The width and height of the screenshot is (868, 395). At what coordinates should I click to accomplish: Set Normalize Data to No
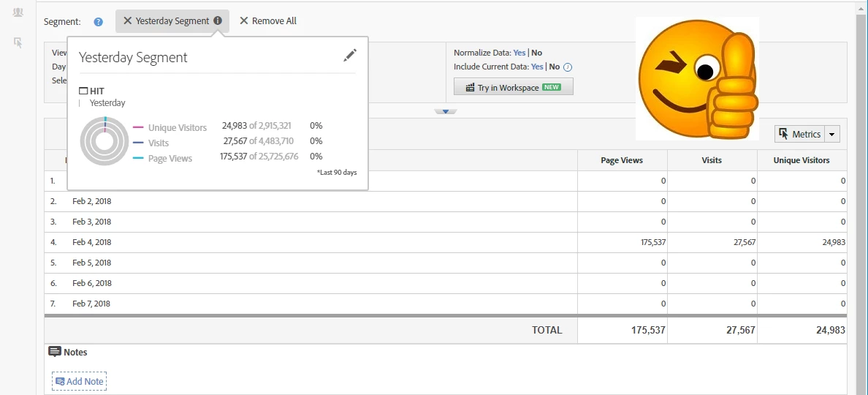pyautogui.click(x=536, y=53)
